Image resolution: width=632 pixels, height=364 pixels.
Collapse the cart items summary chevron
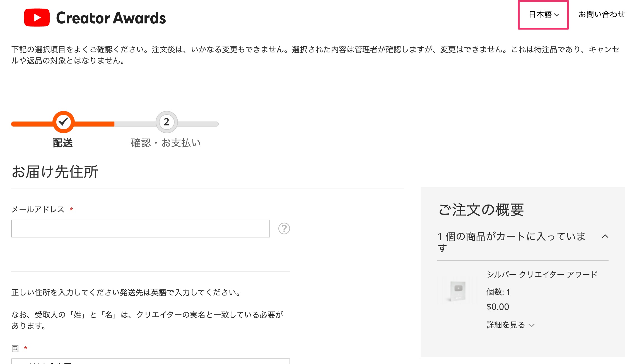(x=605, y=236)
